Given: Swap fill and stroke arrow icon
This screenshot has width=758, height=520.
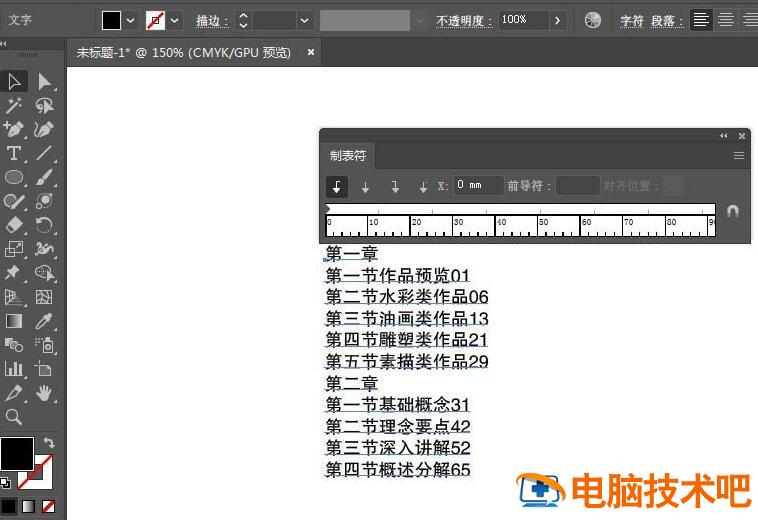Looking at the screenshot, I should click(49, 442).
